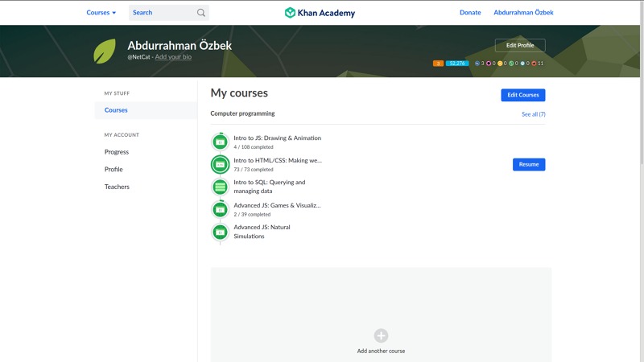Click the plus icon to add course
The image size is (644, 362).
tap(381, 335)
